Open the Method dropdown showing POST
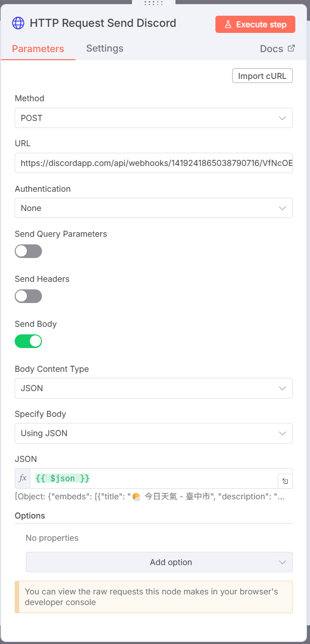The height and width of the screenshot is (644, 310). pyautogui.click(x=154, y=118)
